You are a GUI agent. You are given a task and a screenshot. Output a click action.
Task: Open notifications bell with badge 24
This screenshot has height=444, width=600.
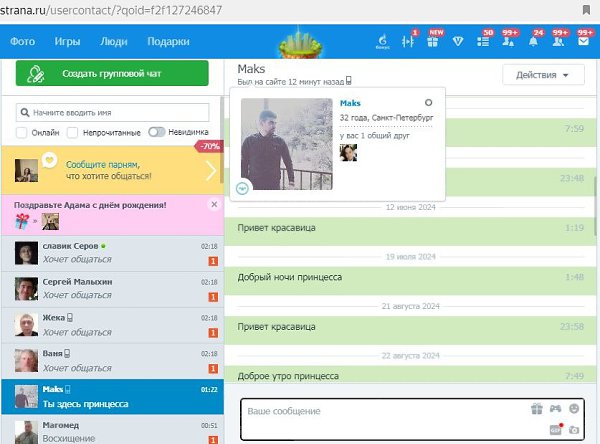coord(533,41)
